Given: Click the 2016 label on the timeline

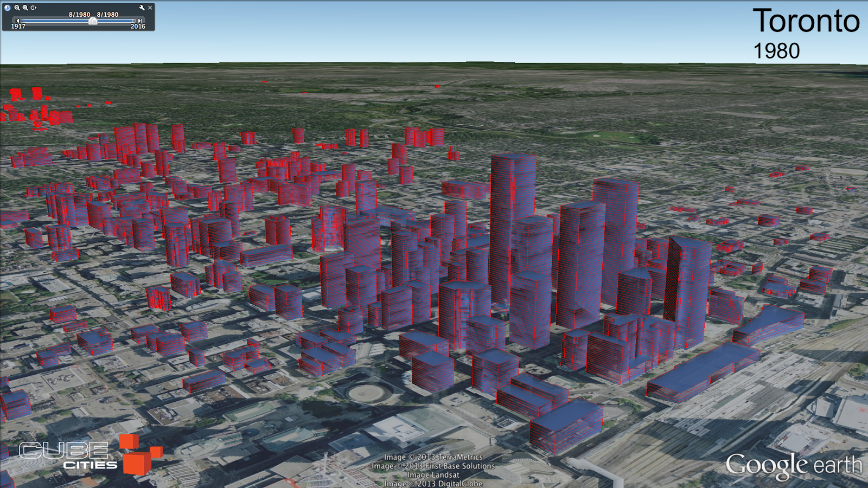Looking at the screenshot, I should pyautogui.click(x=138, y=26).
